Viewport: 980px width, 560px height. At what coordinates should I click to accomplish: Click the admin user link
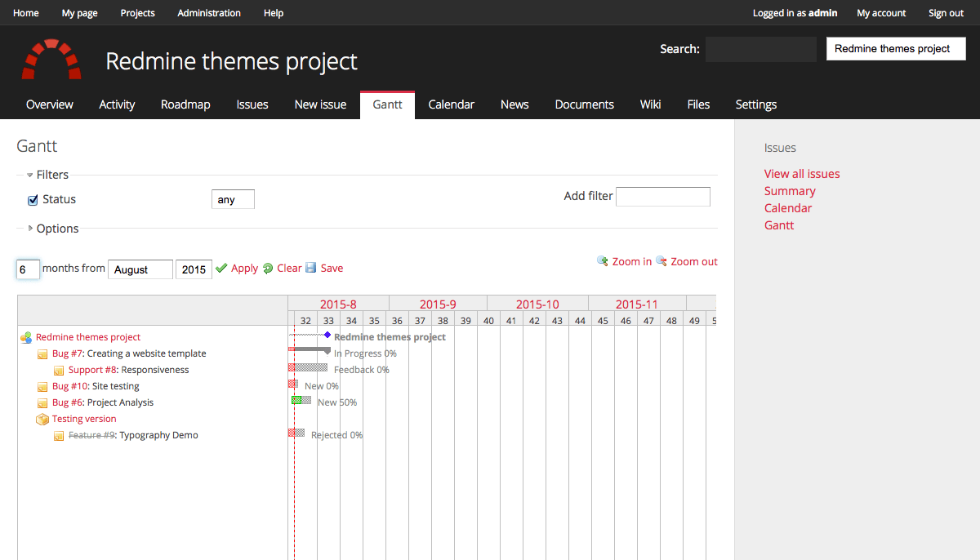823,13
